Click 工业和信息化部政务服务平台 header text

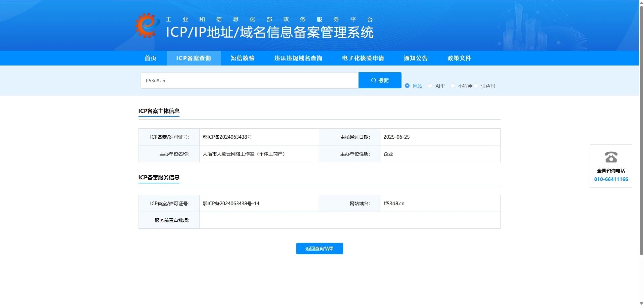pos(269,19)
